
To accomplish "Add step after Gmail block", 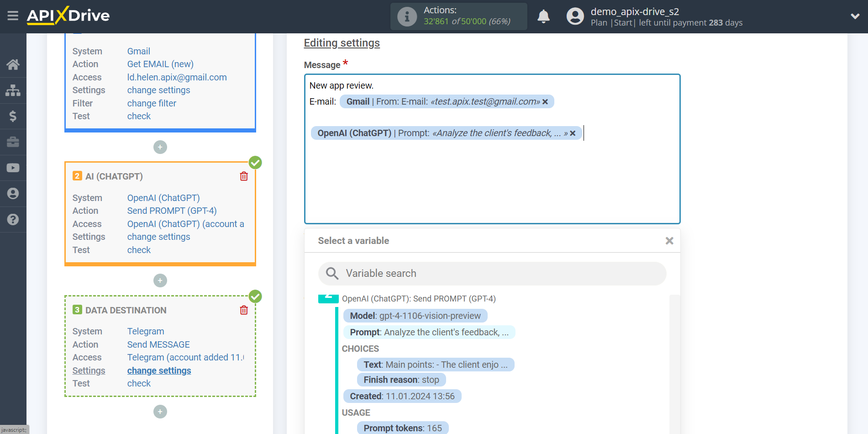I will 160,147.
